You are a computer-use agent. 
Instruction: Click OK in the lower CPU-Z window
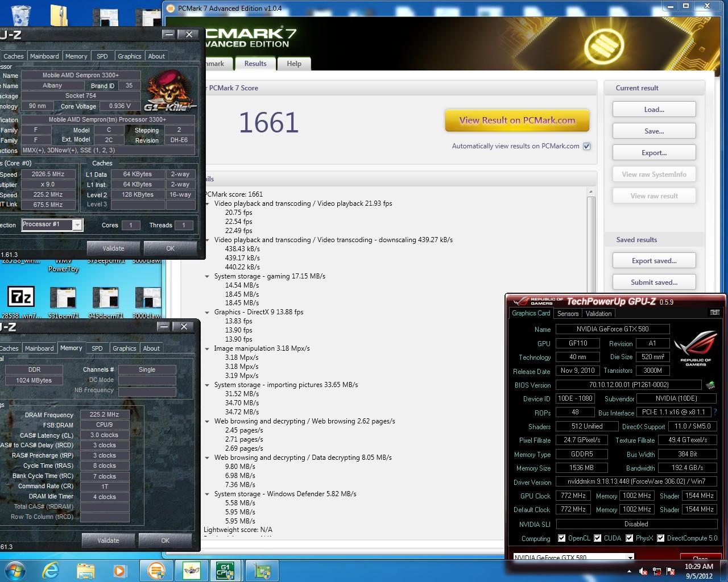point(165,541)
